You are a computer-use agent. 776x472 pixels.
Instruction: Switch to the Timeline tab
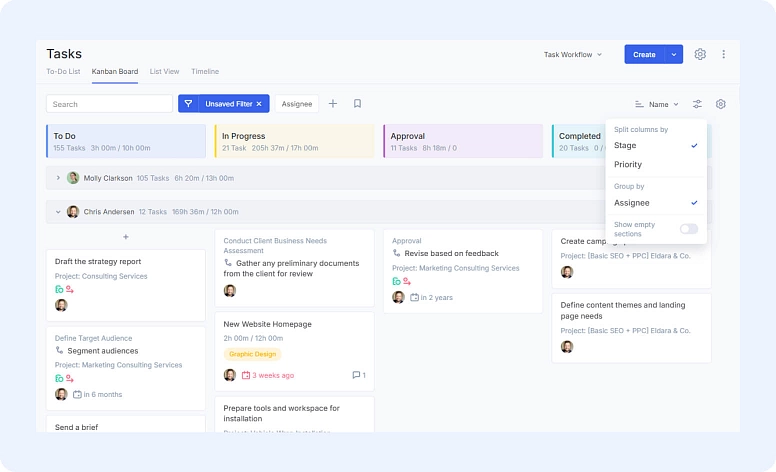pyautogui.click(x=205, y=72)
